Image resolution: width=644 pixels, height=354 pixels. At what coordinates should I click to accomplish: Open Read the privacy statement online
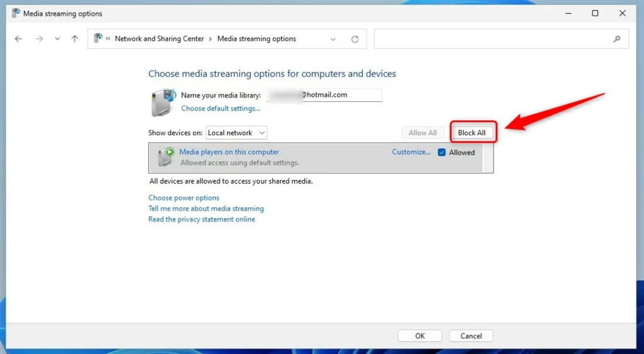coord(202,219)
